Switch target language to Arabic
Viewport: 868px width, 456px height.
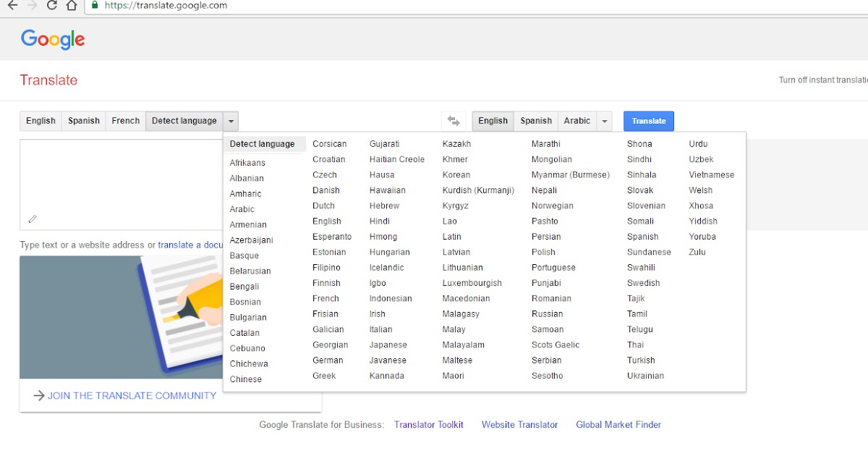[x=576, y=121]
